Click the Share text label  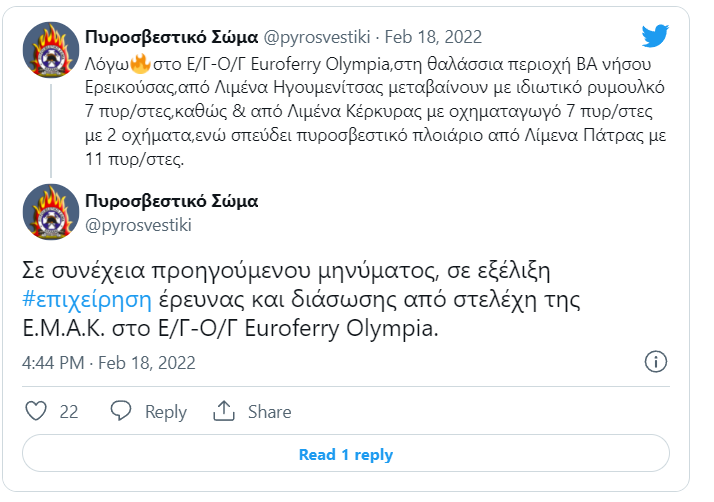click(x=269, y=412)
